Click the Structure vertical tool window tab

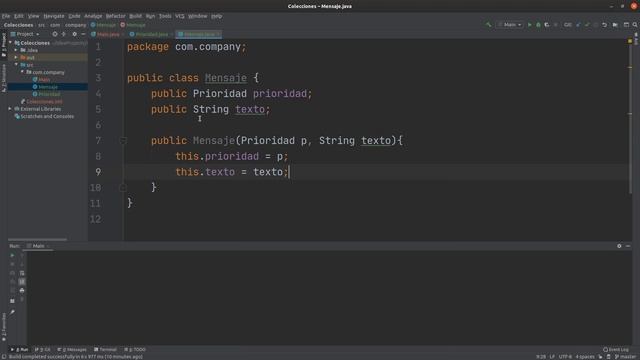pyautogui.click(x=4, y=78)
